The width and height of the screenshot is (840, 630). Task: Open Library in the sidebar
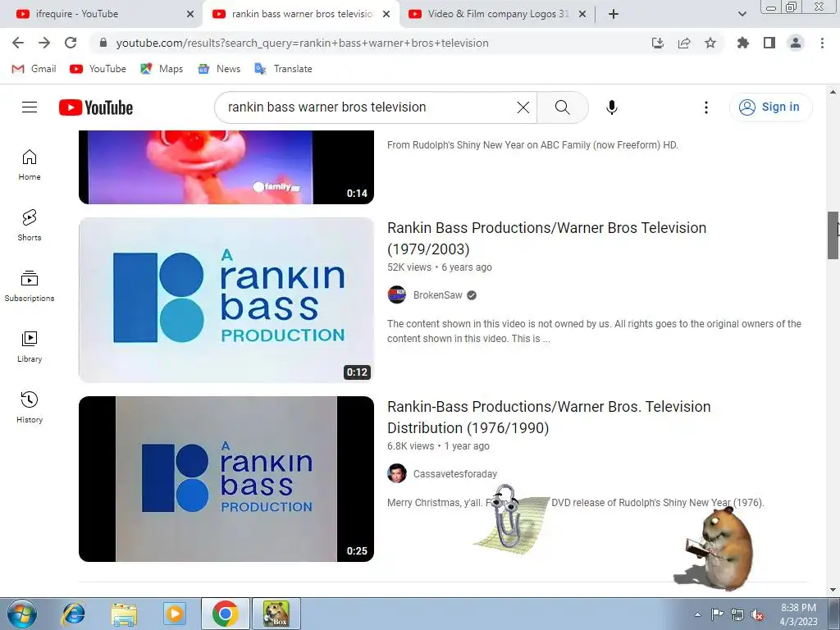coord(30,347)
